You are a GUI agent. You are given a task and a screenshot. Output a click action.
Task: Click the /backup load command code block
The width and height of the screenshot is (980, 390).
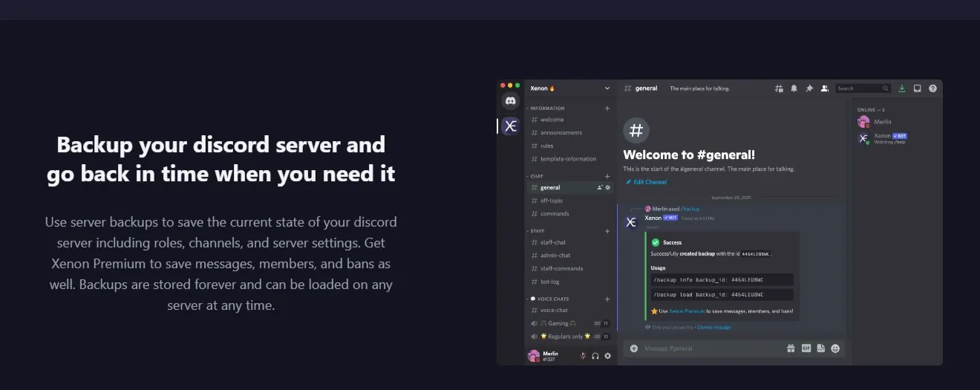tap(722, 296)
